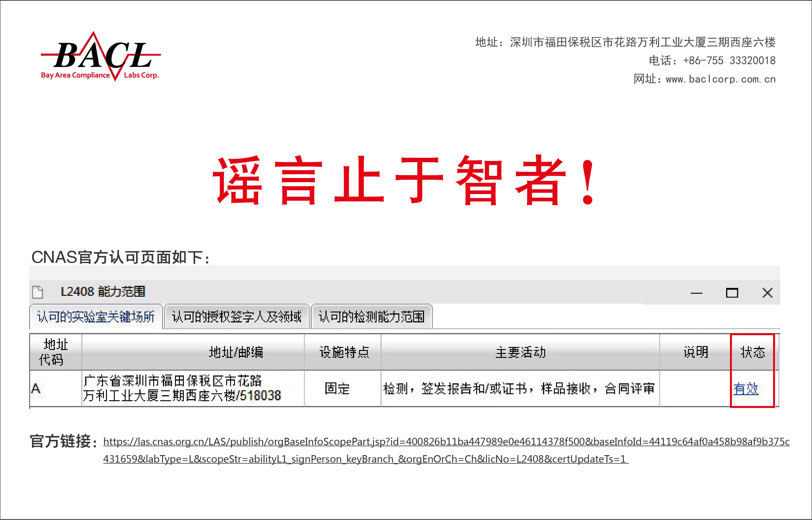Click the L2408 能力范围 window title
The width and height of the screenshot is (812, 520).
point(103,291)
